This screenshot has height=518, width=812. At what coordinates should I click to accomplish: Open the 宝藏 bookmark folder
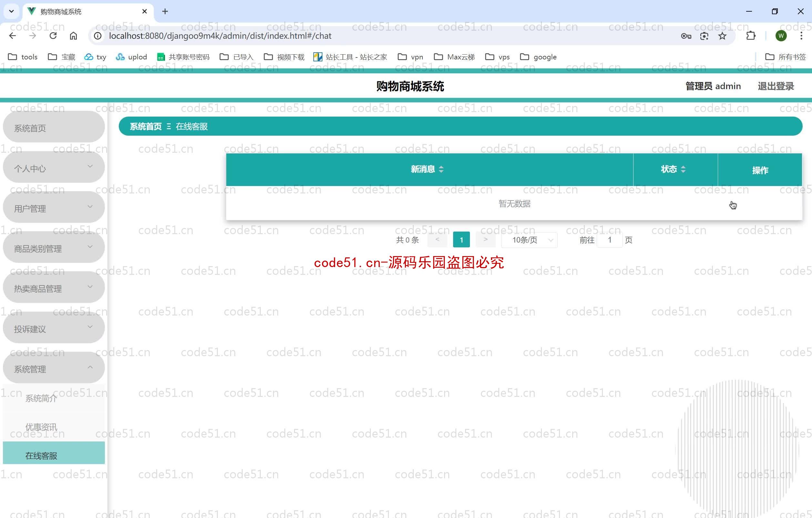(62, 57)
